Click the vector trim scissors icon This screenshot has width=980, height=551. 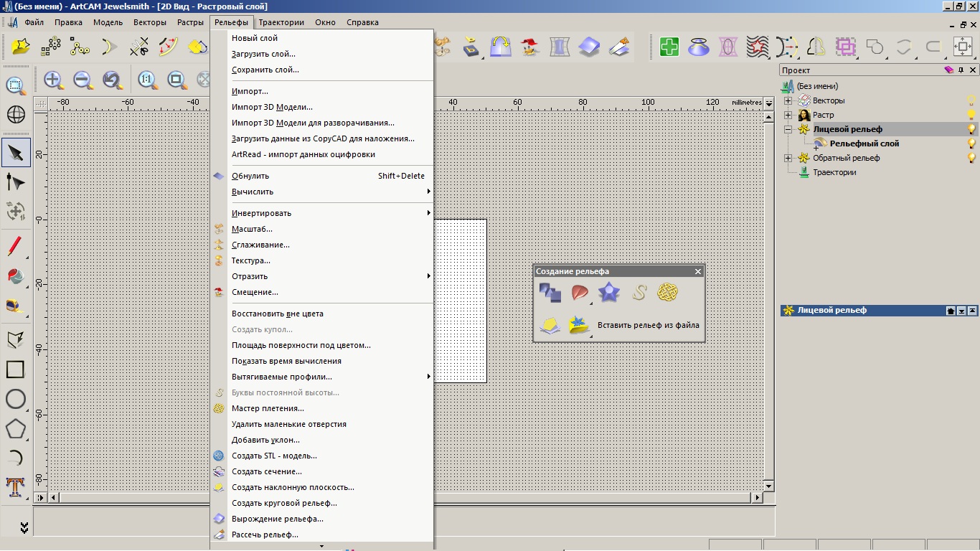139,47
